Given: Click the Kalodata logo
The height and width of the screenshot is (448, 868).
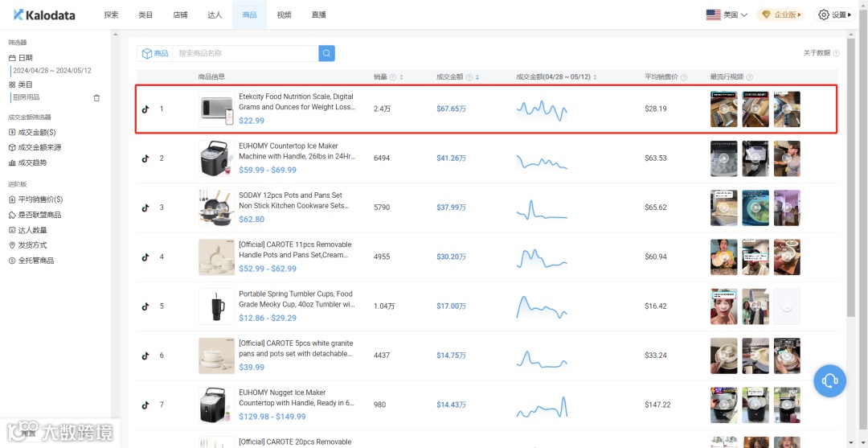Looking at the screenshot, I should [44, 15].
